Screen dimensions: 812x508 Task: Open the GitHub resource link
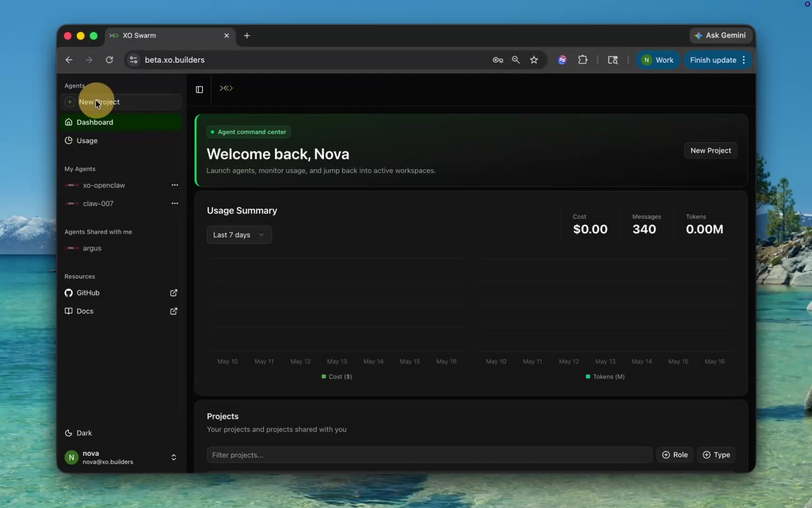88,293
